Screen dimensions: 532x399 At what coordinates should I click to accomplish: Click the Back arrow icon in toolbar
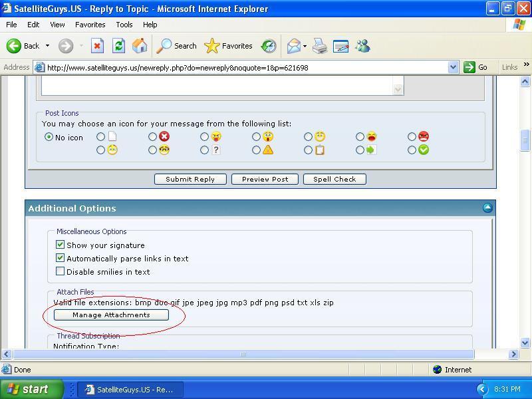click(14, 46)
